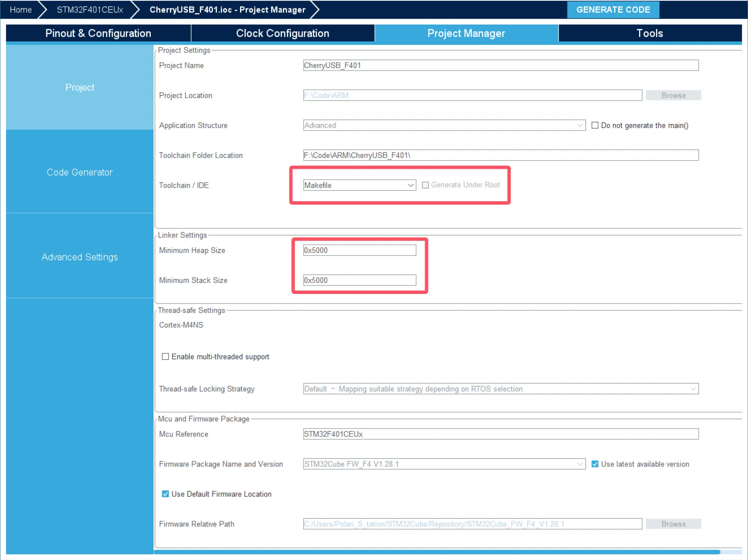
Task: Open Thread-safe Locking Strategy dropdown
Action: 501,389
